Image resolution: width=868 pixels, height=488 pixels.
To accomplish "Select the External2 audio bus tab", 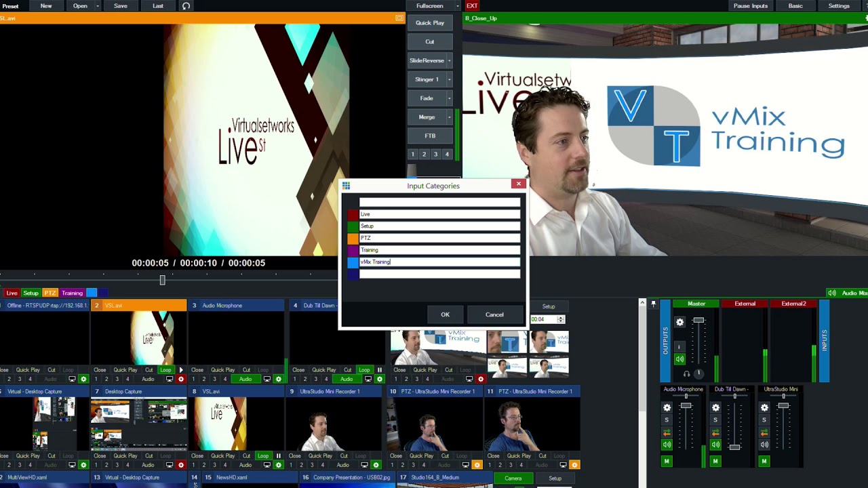I will click(x=793, y=304).
